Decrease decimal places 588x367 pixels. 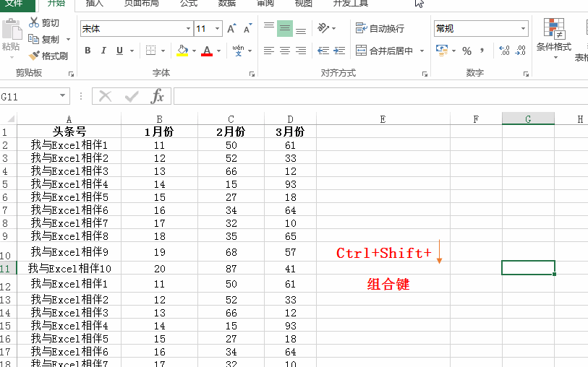coord(521,51)
